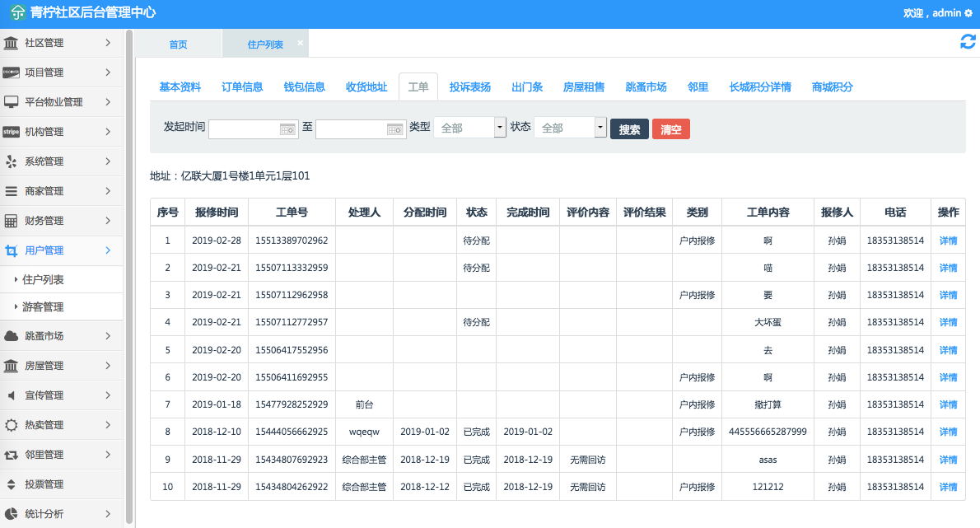This screenshot has height=528, width=980.
Task: Click the 清空 button
Action: point(670,129)
